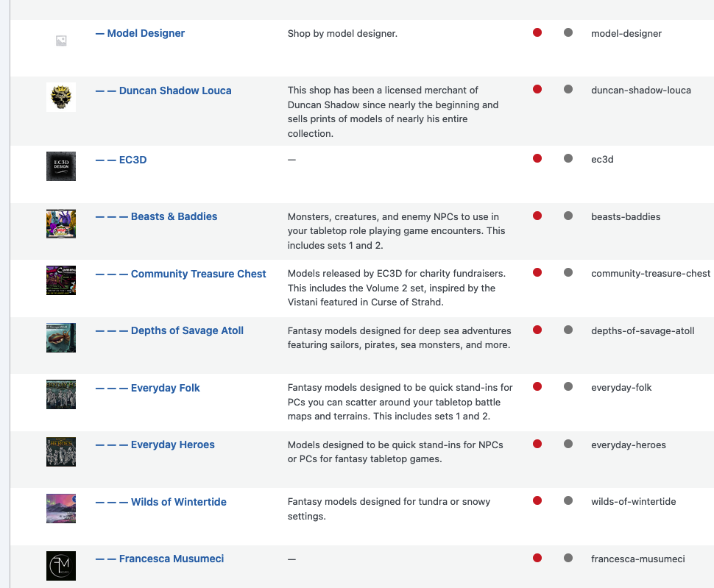Edit the Community Treasure Chest category
Viewport: 714px width, 588px height.
[198, 274]
